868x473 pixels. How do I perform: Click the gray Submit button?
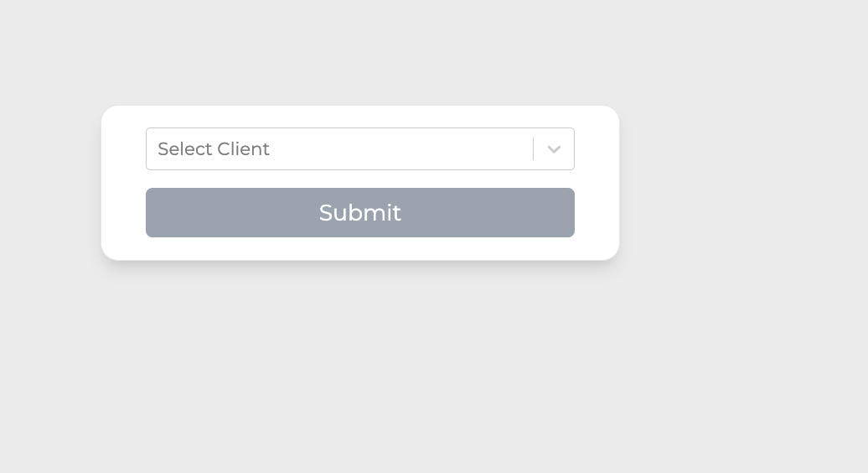[x=360, y=213]
